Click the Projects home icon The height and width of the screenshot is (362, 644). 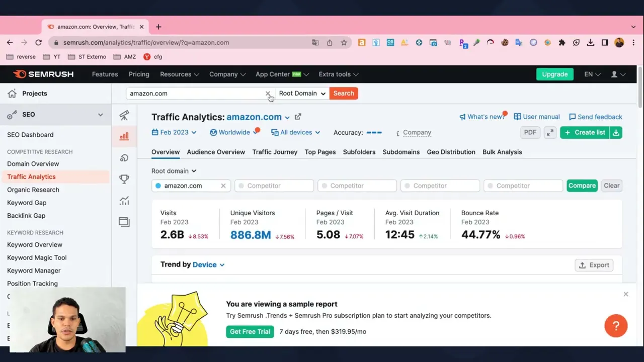tap(12, 94)
